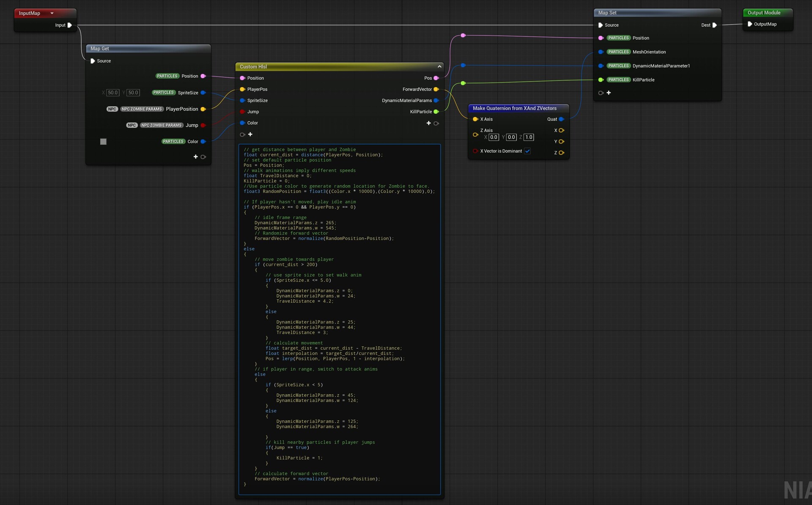Click the X field showing 50.0 on SpriteSize
This screenshot has height=505, width=812.
point(112,92)
